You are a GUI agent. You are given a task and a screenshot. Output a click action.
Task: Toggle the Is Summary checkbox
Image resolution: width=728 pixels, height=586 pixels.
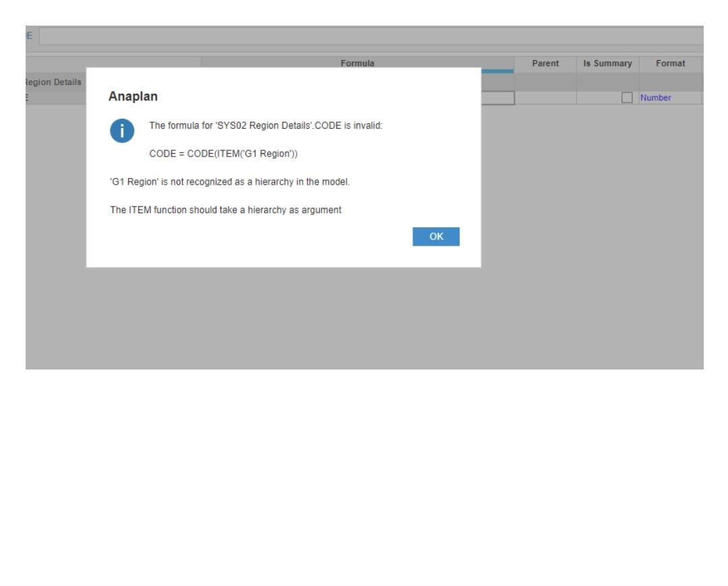click(x=627, y=98)
